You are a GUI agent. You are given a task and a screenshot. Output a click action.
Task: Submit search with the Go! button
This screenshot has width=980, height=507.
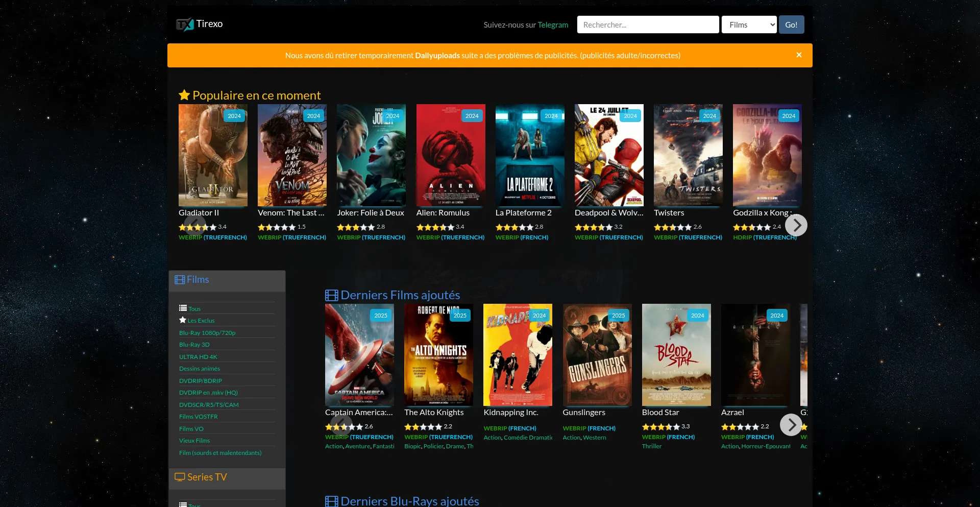tap(791, 25)
